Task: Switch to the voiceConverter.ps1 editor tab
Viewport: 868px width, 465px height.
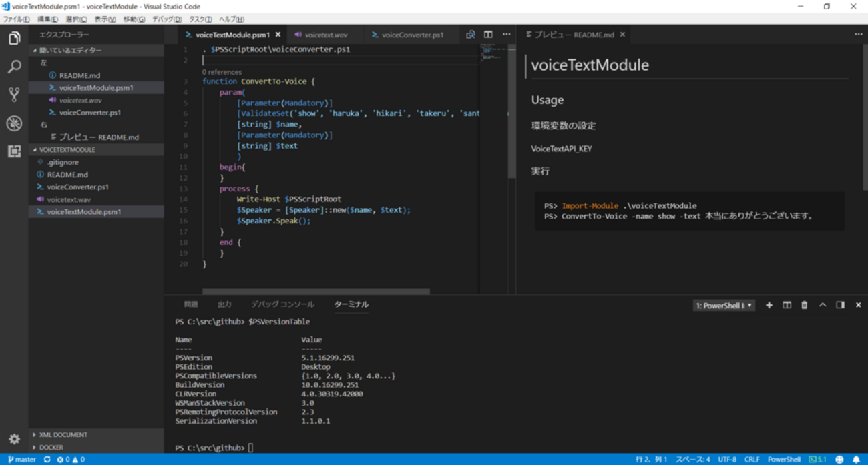Action: click(407, 35)
